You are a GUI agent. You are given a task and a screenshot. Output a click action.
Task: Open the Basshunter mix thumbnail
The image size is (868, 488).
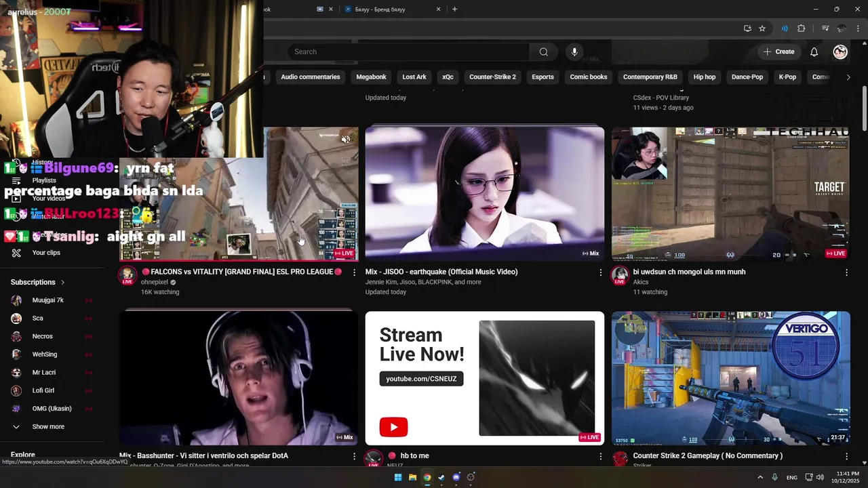point(239,378)
